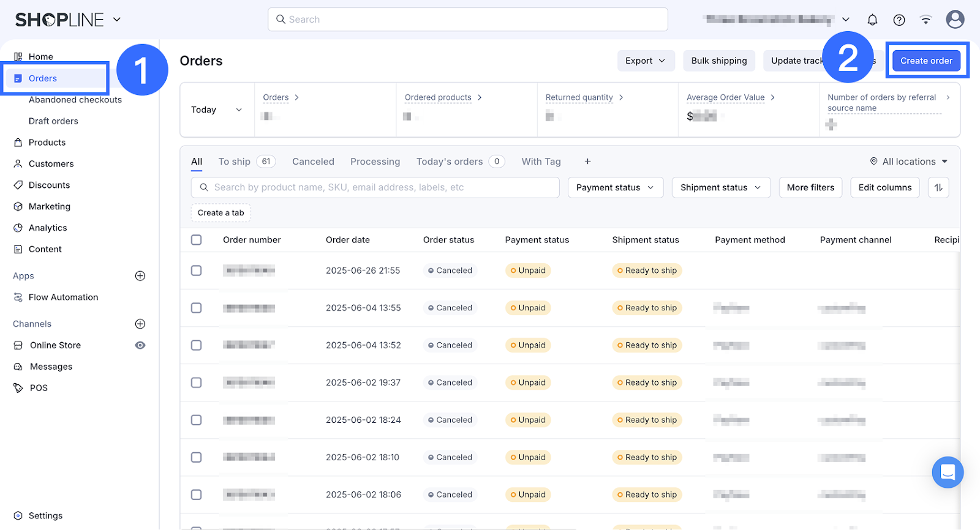Click the sort order arrows icon

click(x=938, y=187)
